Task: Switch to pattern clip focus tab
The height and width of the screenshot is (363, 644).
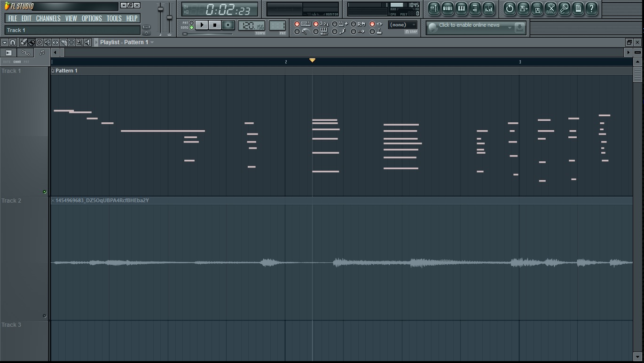Action: coord(42,53)
